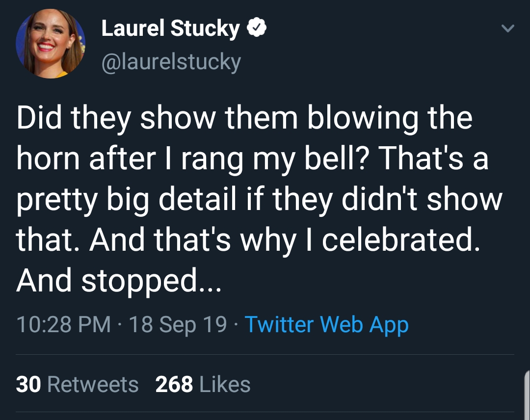Click the 'And stopped...' line of the tweet

[x=119, y=281]
